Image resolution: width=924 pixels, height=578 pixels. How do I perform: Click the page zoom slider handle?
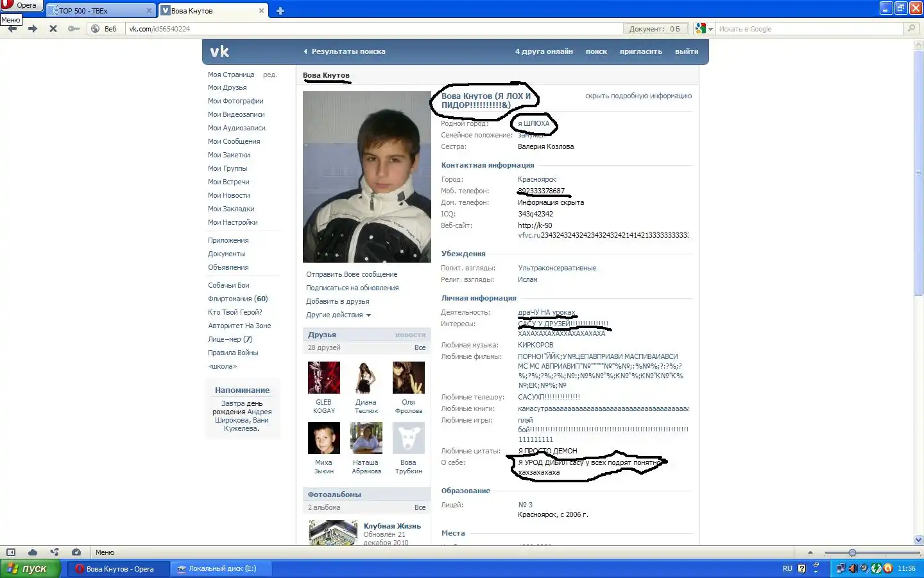[x=852, y=552]
